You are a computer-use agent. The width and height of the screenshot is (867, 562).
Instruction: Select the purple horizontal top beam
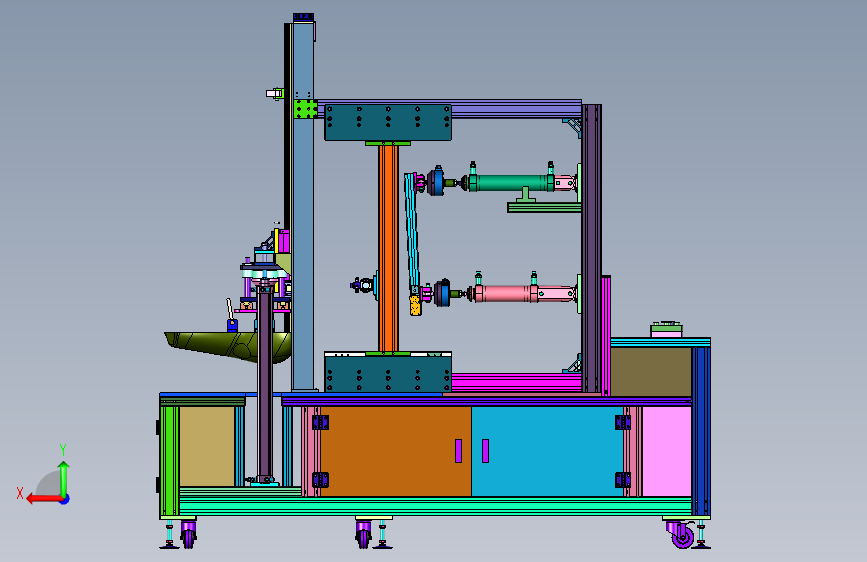click(x=449, y=108)
